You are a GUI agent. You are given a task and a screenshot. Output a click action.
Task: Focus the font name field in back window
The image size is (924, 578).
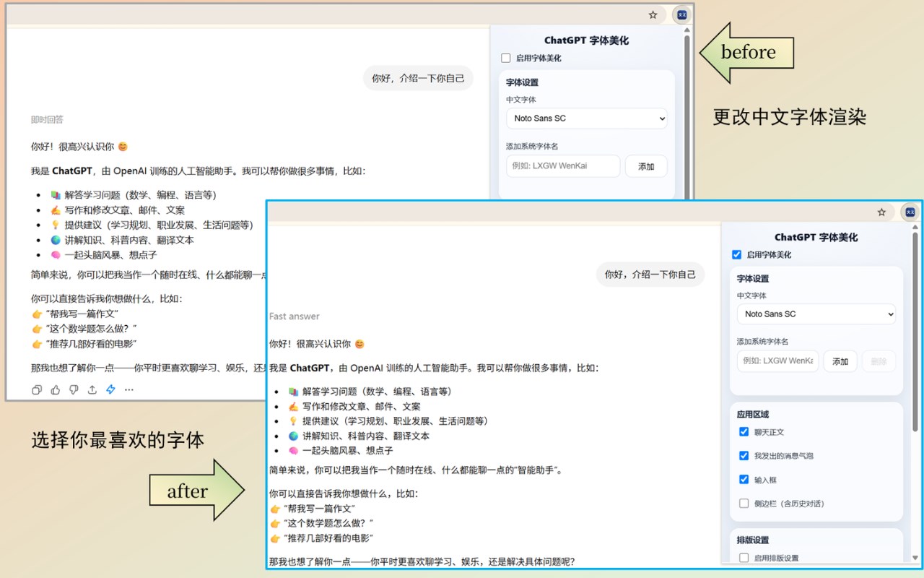tap(563, 166)
